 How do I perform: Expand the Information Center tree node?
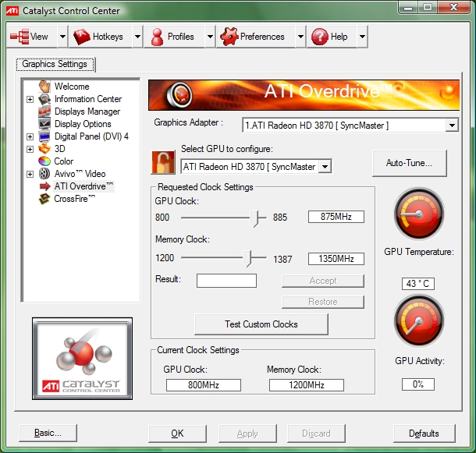coord(30,99)
